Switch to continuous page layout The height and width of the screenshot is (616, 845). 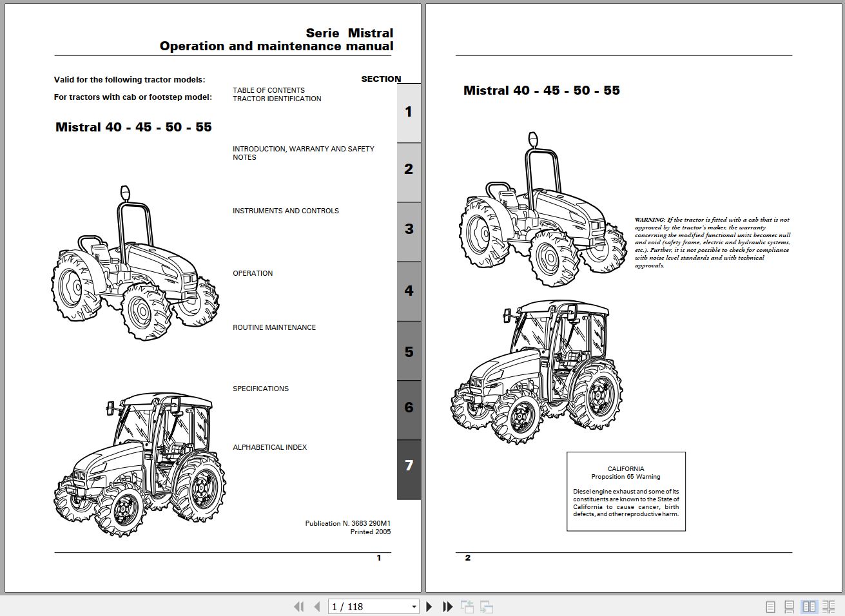(x=789, y=607)
